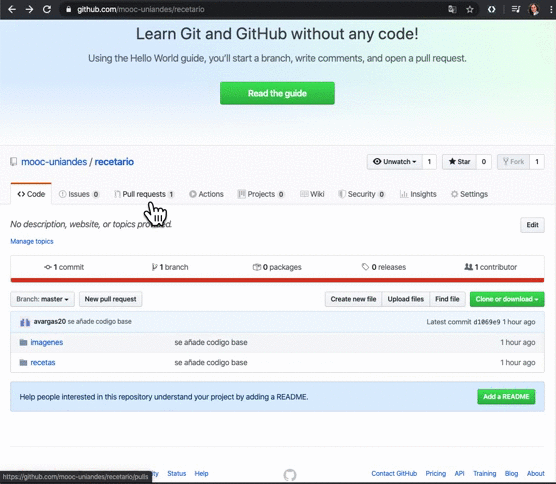Click avargas20 avatar in commit bar
Viewport: 556px width, 484px height.
[x=25, y=322]
